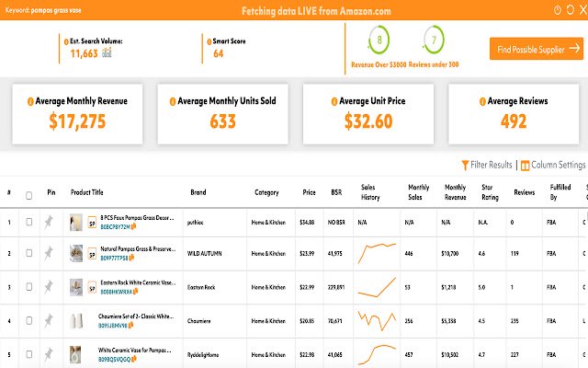Screen dimensions: 588x368
Task: Open the sales history graph for WILD AUTUMN
Action: coord(377,254)
